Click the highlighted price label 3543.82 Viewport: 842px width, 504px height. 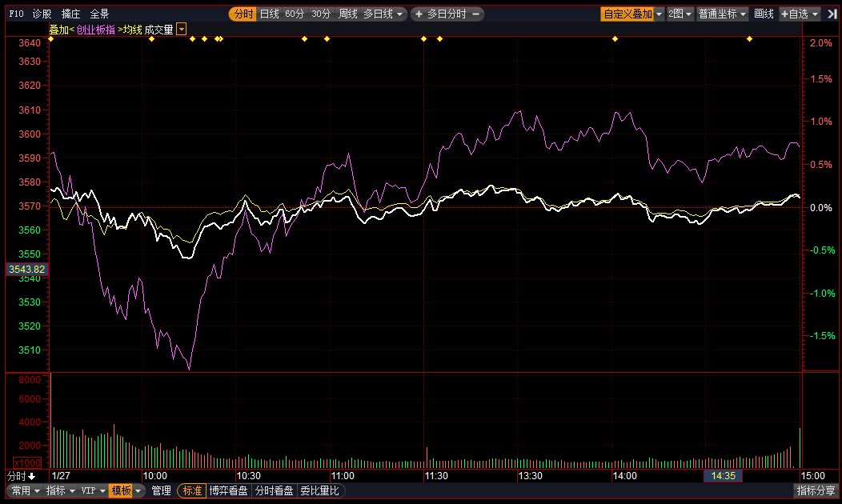pos(27,270)
